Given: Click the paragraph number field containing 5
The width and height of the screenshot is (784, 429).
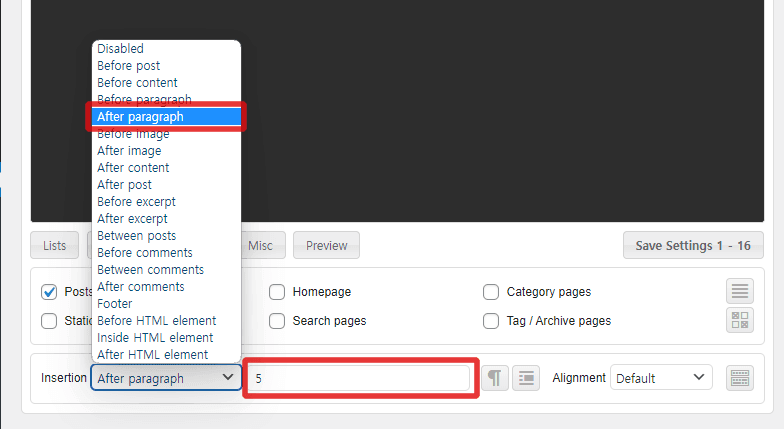Looking at the screenshot, I should (360, 378).
